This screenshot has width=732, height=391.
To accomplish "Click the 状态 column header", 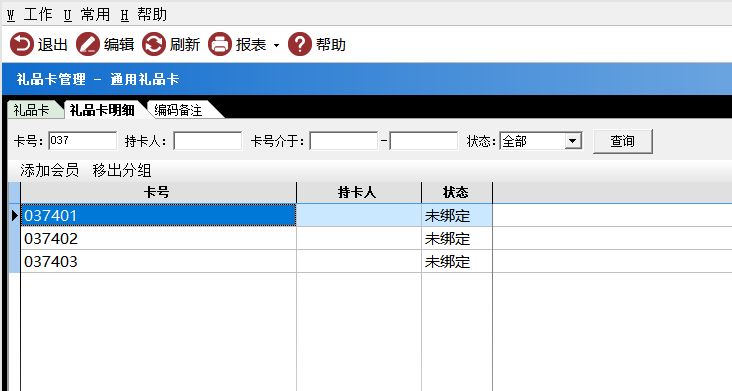I will (457, 192).
